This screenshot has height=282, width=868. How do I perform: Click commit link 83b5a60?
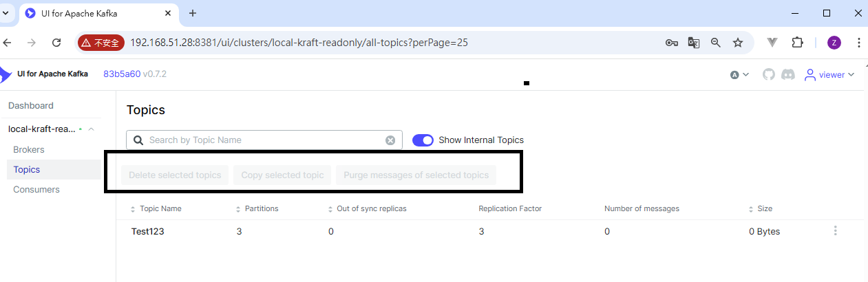coord(122,74)
